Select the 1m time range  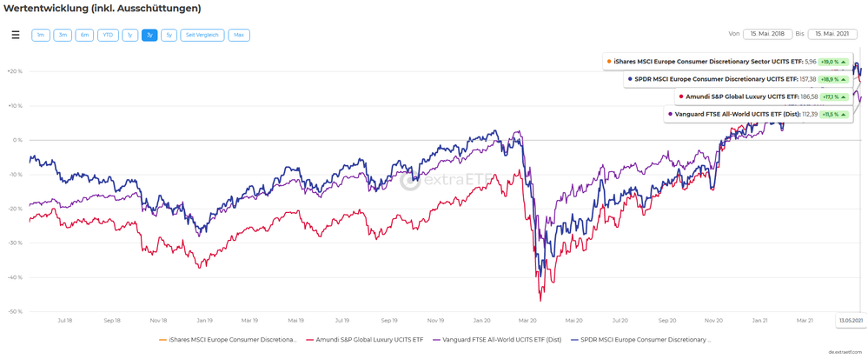(x=41, y=35)
